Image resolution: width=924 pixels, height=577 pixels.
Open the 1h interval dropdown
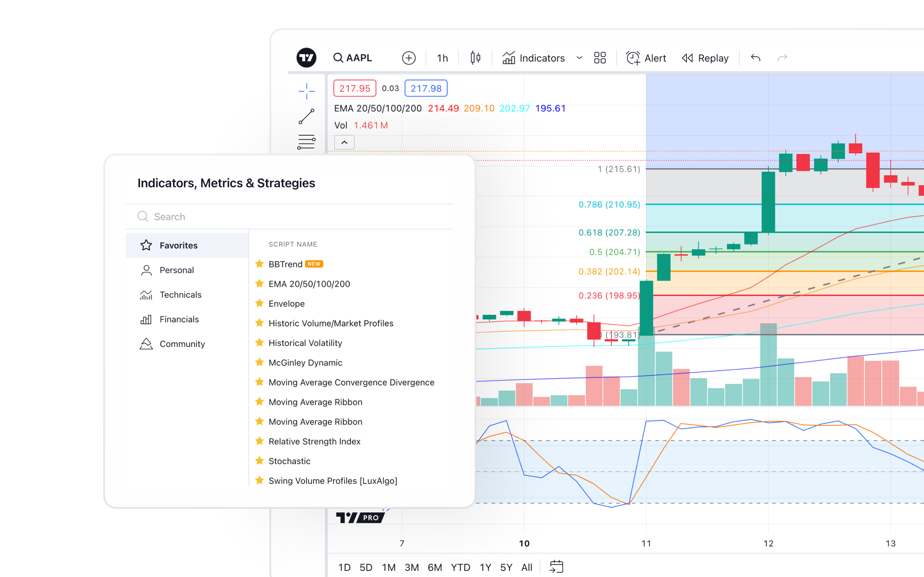[442, 58]
